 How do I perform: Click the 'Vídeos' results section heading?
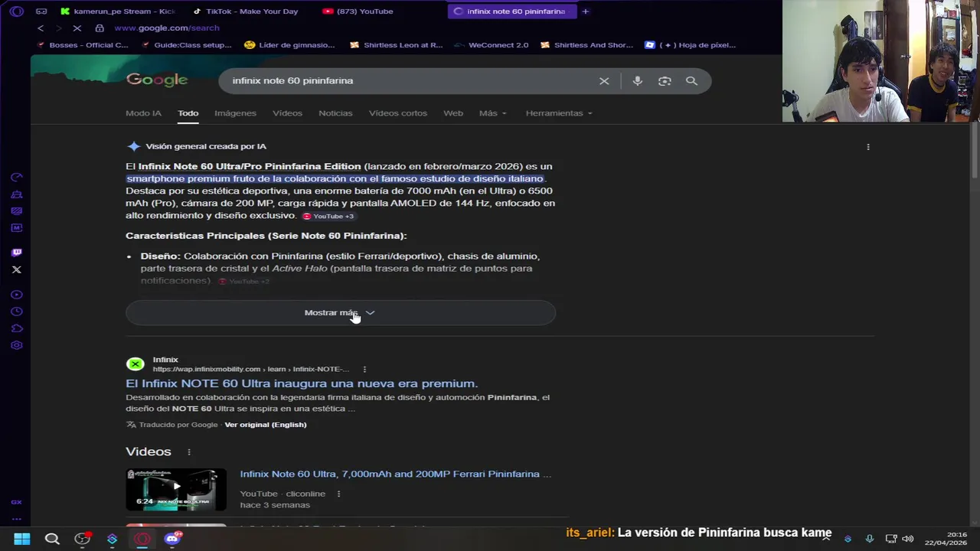(149, 452)
